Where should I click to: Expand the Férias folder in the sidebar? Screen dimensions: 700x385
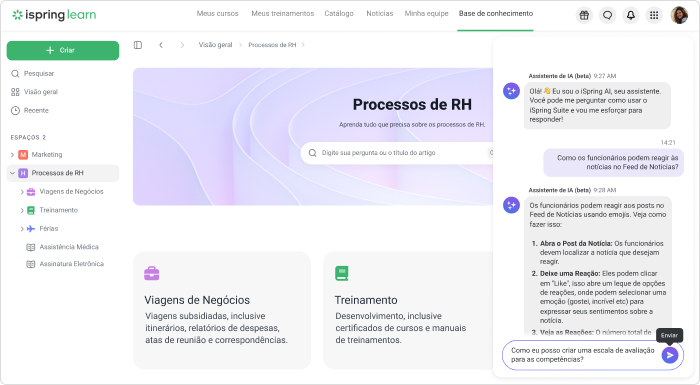[22, 229]
